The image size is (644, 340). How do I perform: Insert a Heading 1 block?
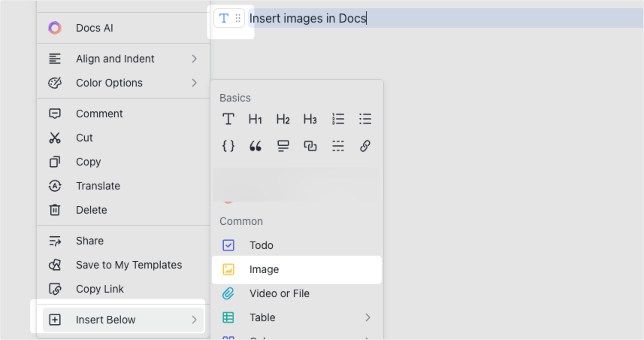tap(255, 120)
